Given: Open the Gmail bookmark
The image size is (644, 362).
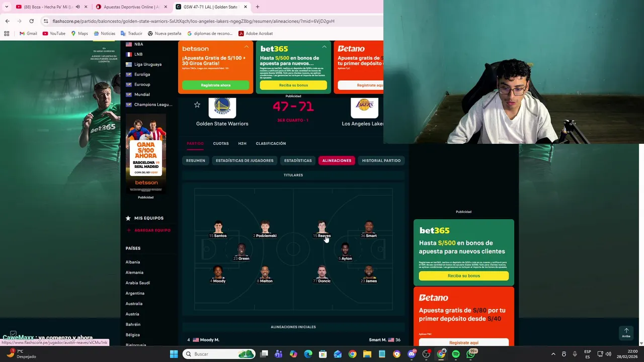Looking at the screenshot, I should (28, 34).
